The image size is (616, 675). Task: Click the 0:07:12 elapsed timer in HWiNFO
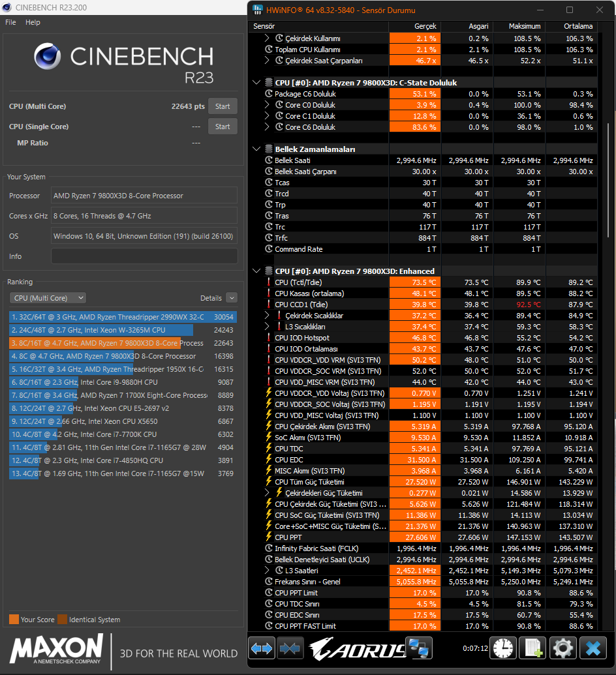coord(475,648)
